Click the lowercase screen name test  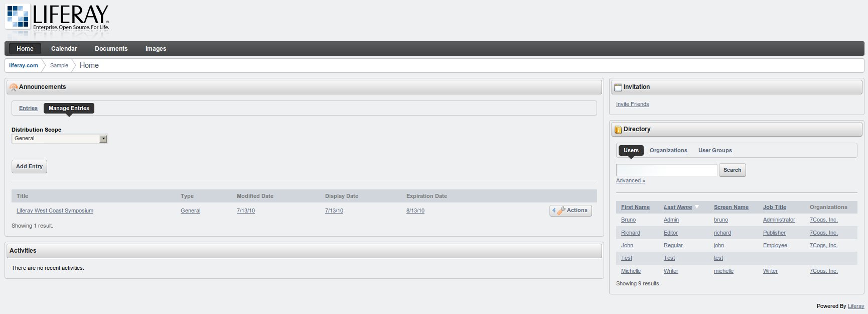[x=718, y=258]
